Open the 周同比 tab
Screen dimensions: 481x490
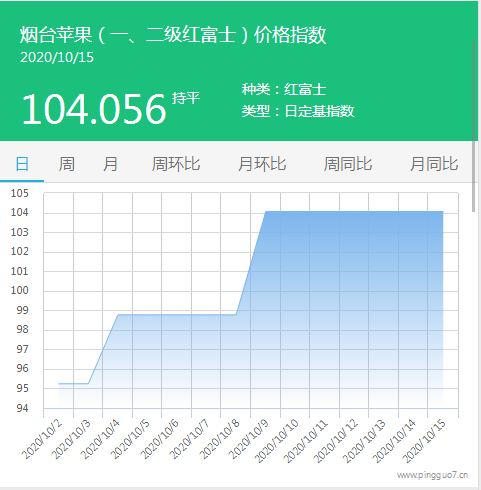click(348, 164)
